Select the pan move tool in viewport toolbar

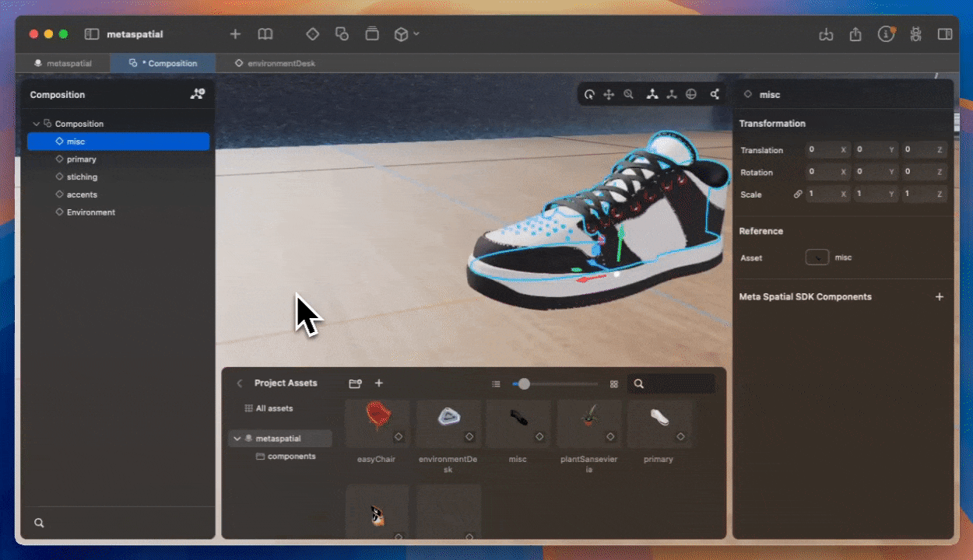pyautogui.click(x=609, y=95)
